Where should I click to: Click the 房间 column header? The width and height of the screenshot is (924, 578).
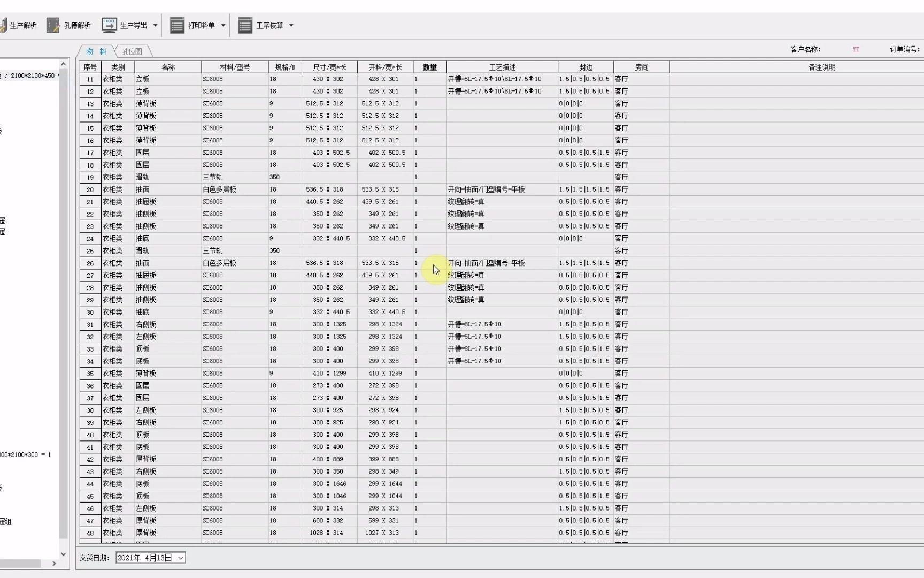pyautogui.click(x=641, y=67)
